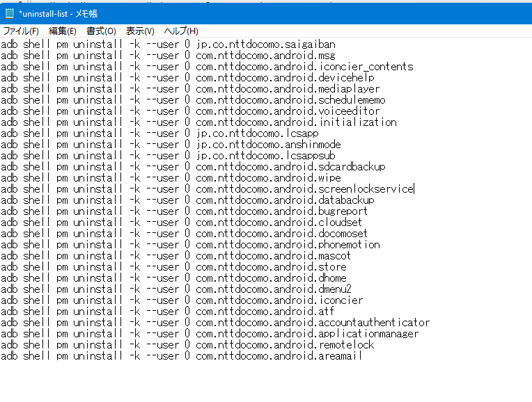The image size is (532, 402).
Task: Click the jp.co.nttdocomo.saigaiban line
Action: pyautogui.click(x=168, y=45)
